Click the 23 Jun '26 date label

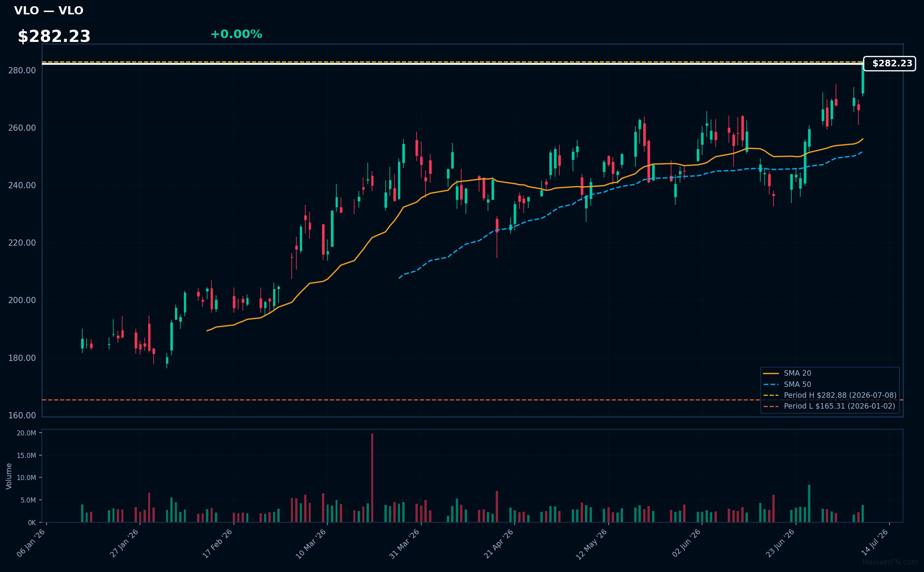[780, 543]
